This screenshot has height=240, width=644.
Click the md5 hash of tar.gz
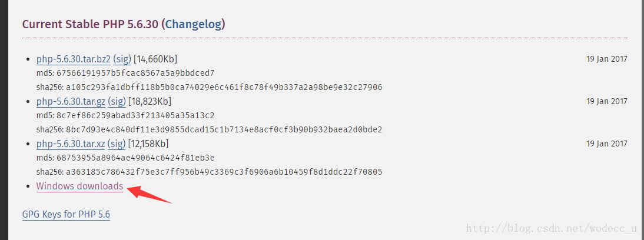tap(135, 115)
